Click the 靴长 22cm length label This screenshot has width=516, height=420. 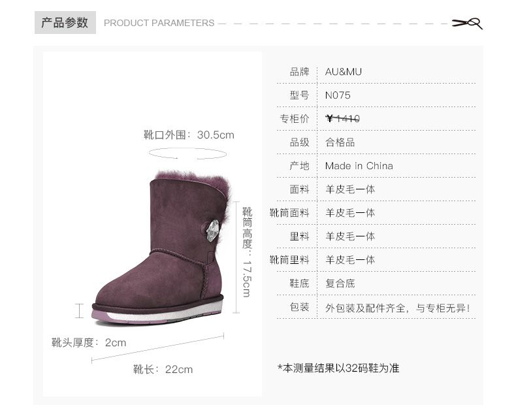coord(163,369)
